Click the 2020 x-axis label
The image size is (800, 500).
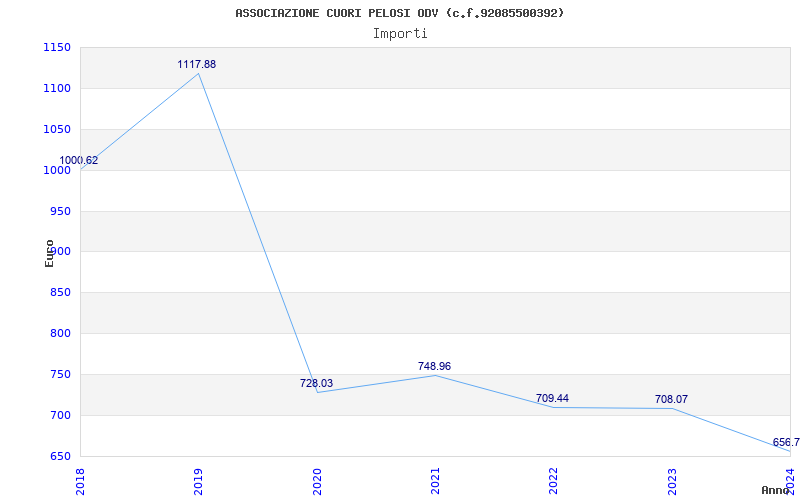(317, 482)
